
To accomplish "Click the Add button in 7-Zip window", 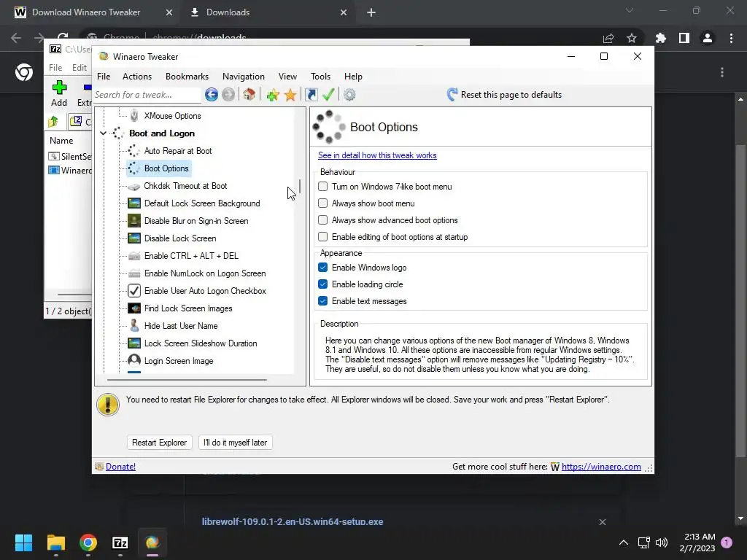I will click(x=59, y=93).
